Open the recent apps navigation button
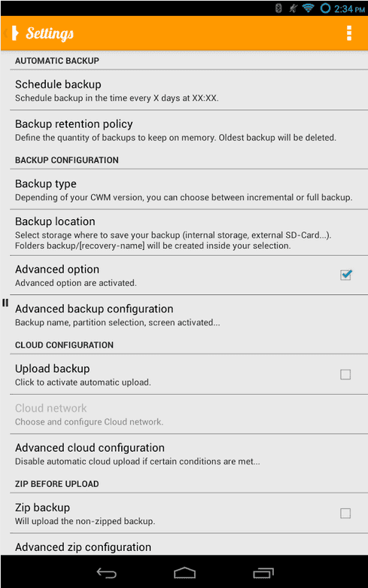The height and width of the screenshot is (588, 368). [263, 573]
